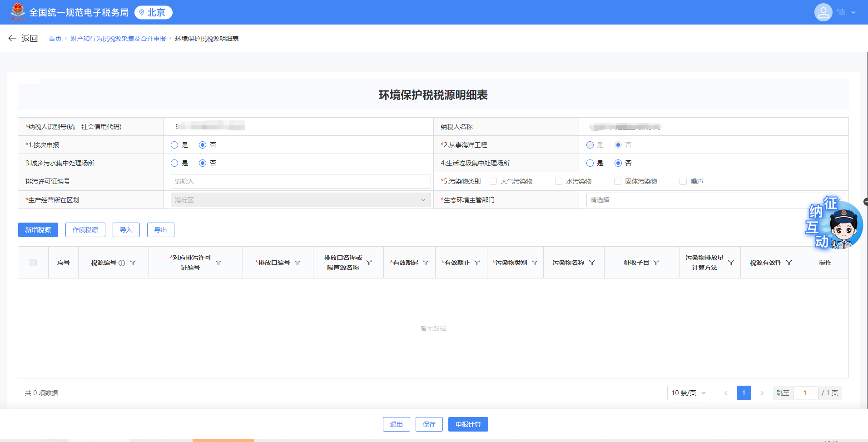Go to 首页 via breadcrumb
868x442 pixels.
pyautogui.click(x=55, y=39)
